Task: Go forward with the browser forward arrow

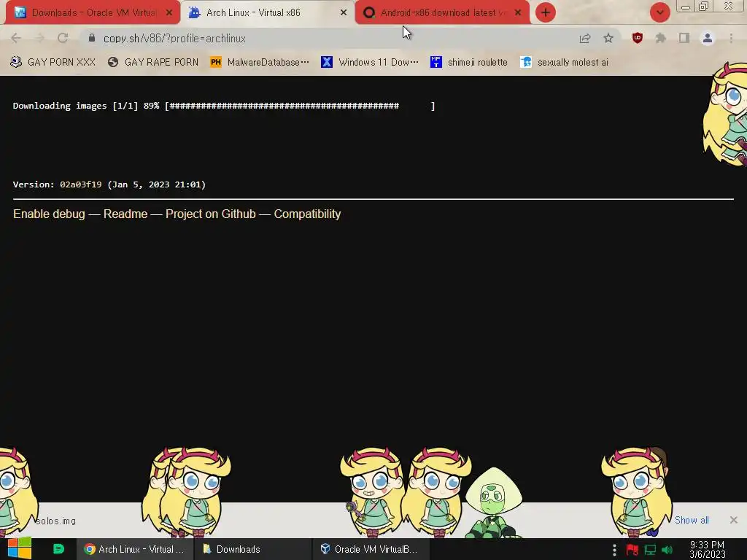Action: pos(39,38)
